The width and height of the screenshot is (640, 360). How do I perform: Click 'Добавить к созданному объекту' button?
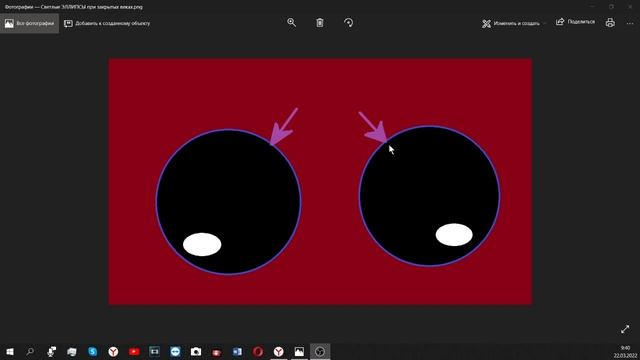[x=107, y=23]
